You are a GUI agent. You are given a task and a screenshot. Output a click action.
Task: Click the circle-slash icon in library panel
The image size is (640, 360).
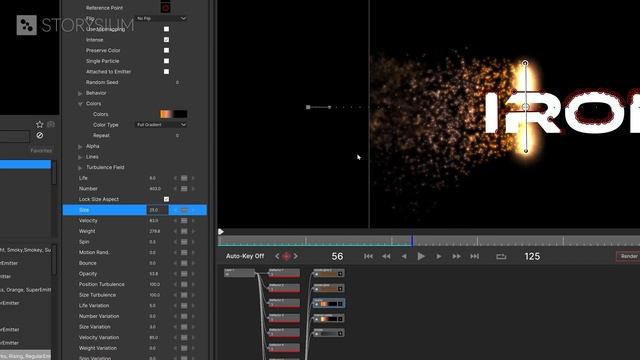(x=40, y=135)
